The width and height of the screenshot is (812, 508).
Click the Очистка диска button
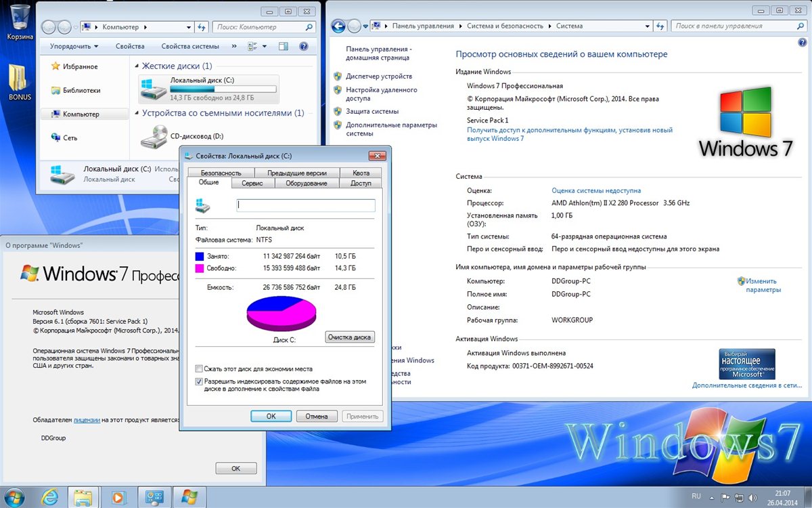coord(349,337)
